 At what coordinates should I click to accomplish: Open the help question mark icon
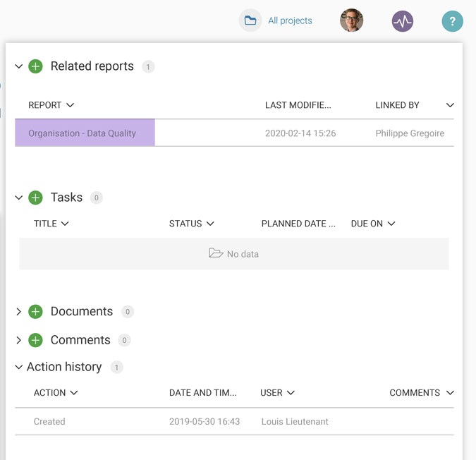452,21
